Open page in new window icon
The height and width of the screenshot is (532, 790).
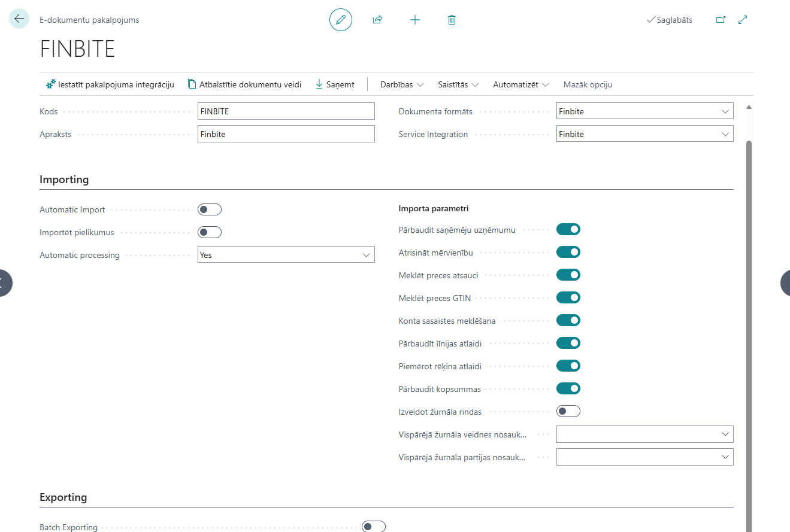click(721, 20)
